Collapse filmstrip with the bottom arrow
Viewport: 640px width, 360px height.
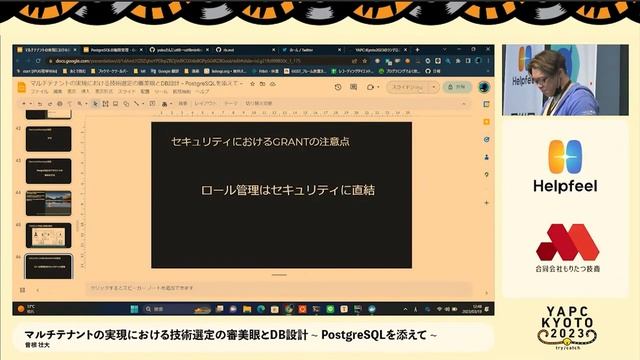(37, 290)
